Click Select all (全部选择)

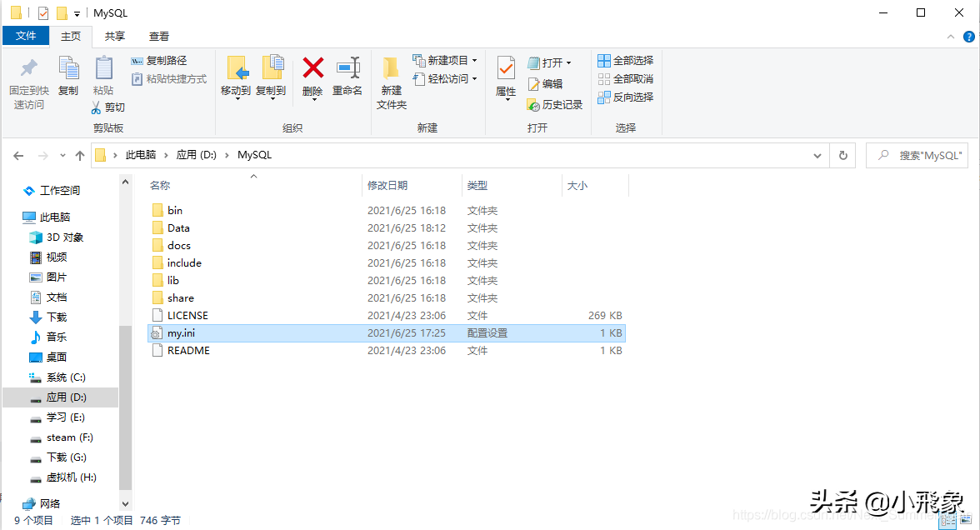(626, 61)
